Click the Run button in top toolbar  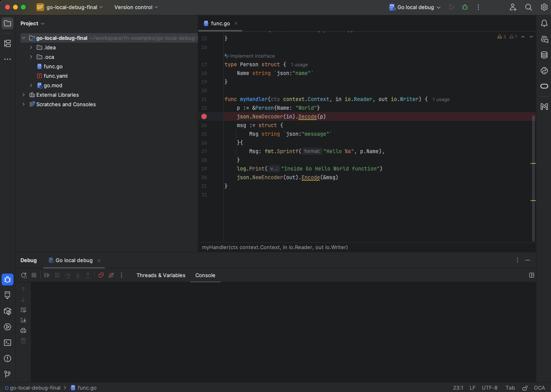click(452, 7)
